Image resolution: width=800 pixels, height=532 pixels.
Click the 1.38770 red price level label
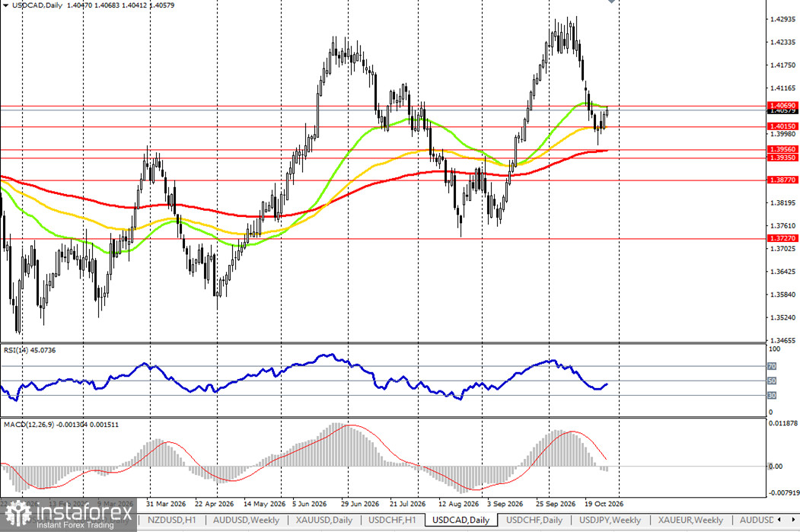(x=782, y=180)
